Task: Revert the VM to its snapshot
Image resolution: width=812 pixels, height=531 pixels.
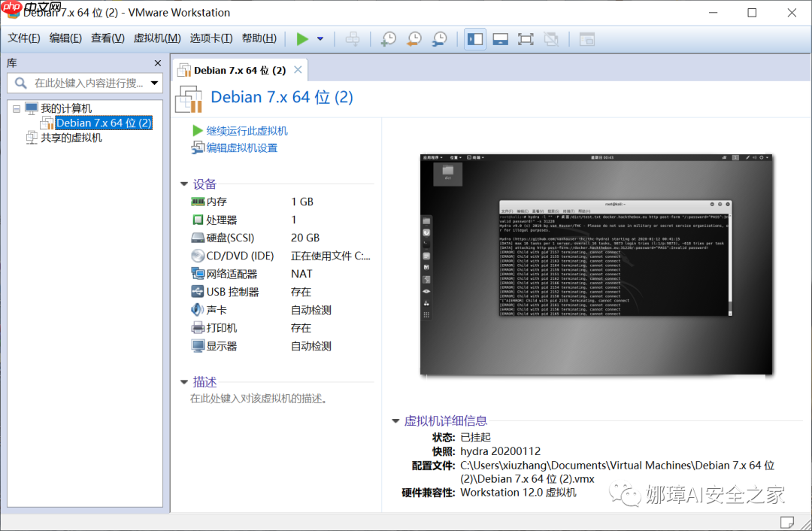Action: [413, 38]
